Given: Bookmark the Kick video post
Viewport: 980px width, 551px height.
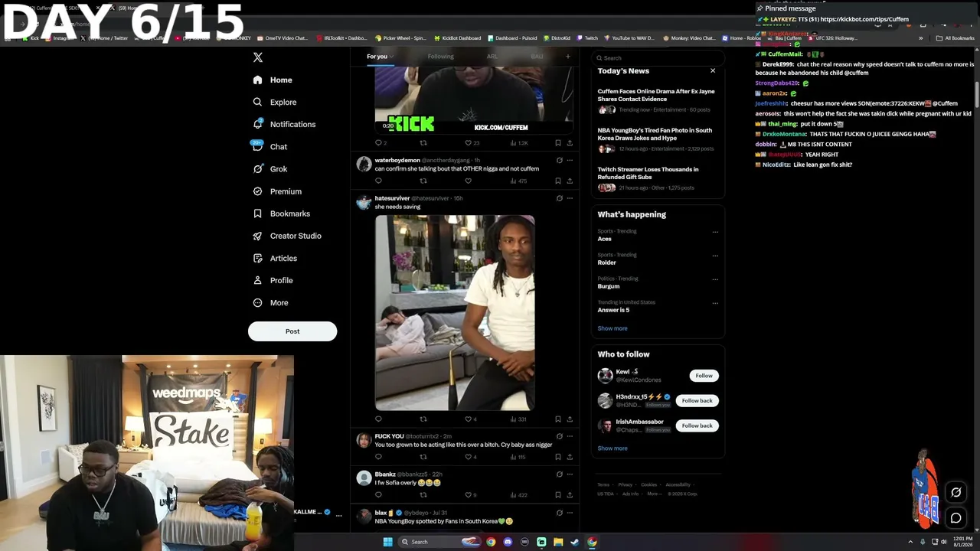Looking at the screenshot, I should coord(557,142).
